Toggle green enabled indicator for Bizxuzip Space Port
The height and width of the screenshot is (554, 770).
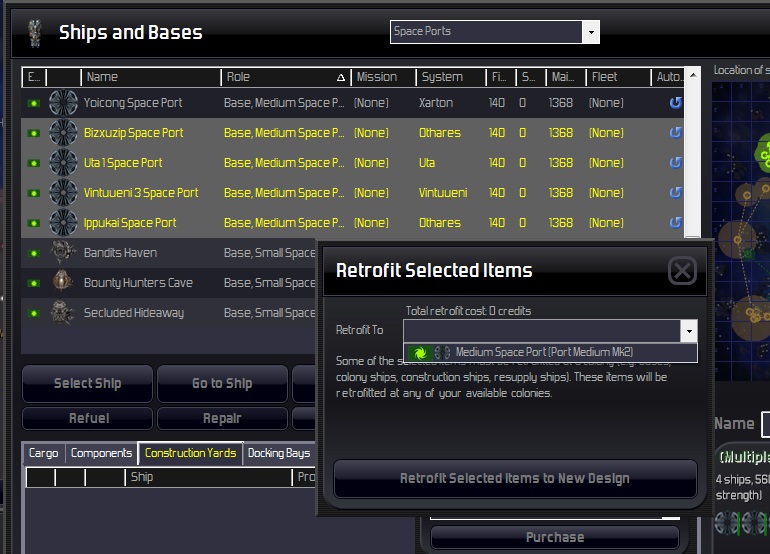[33, 133]
